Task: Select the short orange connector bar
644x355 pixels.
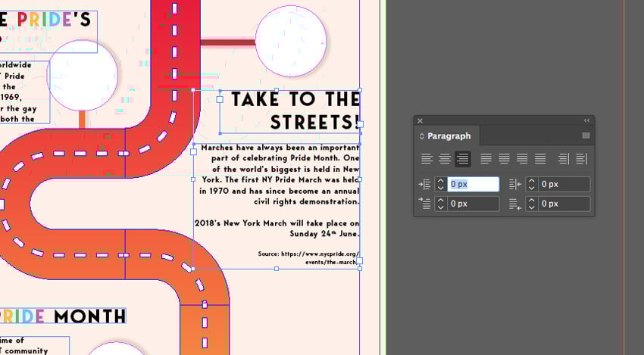Action: 82,120
